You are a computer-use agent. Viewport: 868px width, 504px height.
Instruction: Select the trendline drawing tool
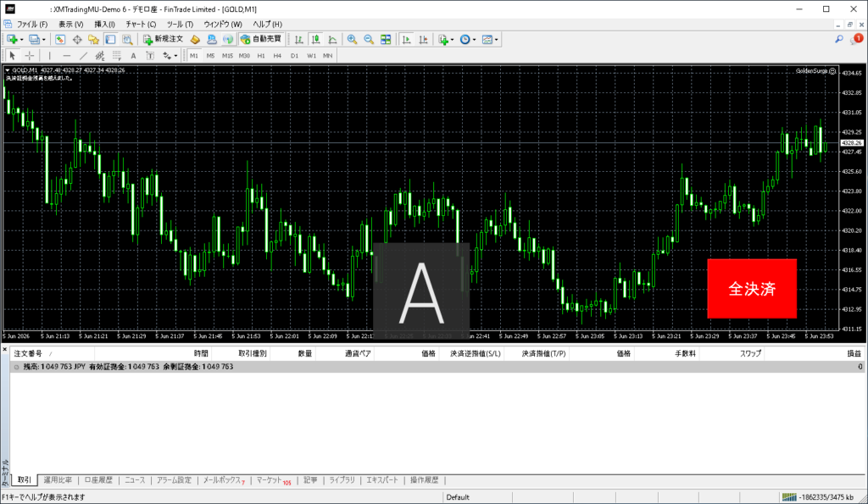(x=83, y=55)
